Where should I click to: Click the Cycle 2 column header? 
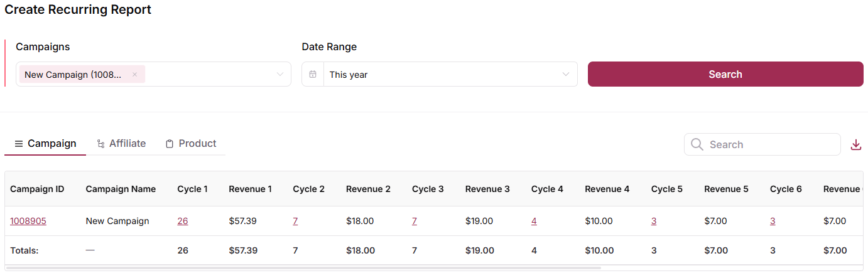click(309, 189)
